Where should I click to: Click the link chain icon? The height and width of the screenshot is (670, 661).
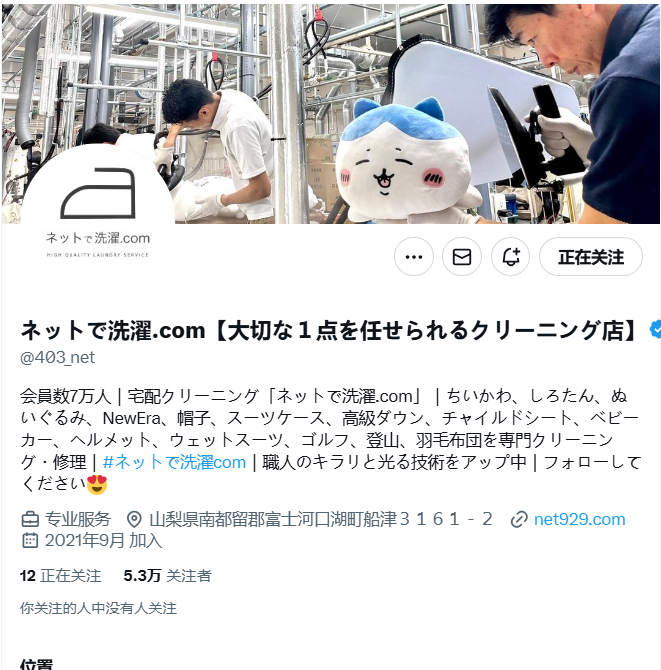(519, 520)
